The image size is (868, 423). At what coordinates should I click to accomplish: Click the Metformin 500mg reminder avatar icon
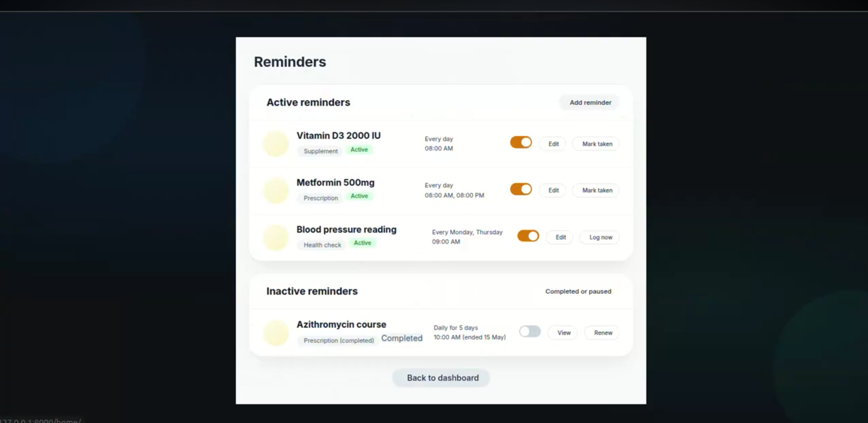point(276,190)
